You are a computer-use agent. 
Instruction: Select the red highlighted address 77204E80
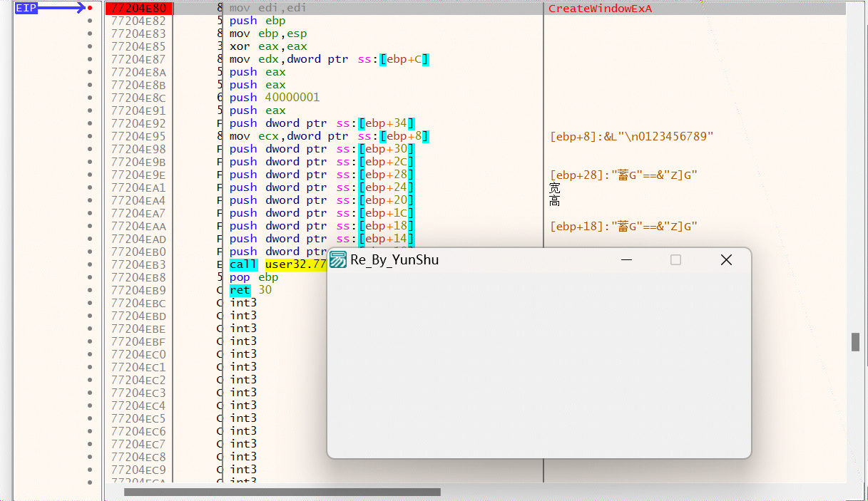(140, 8)
